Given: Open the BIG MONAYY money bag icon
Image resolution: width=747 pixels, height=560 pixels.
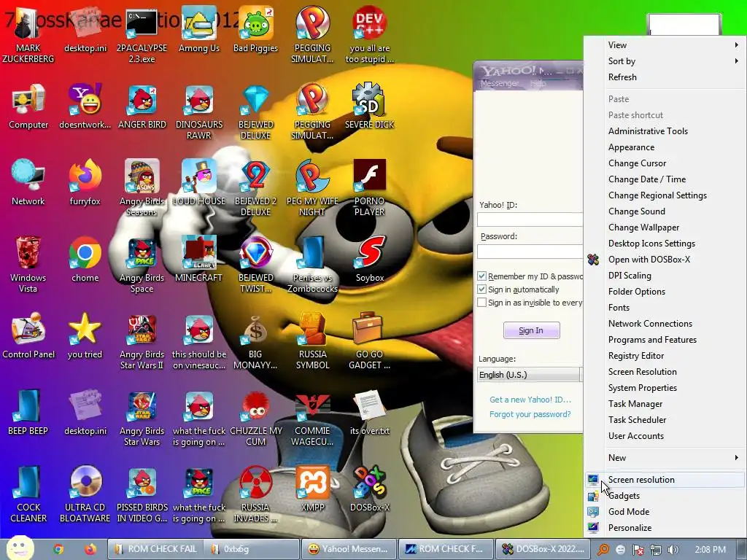Looking at the screenshot, I should tap(255, 341).
